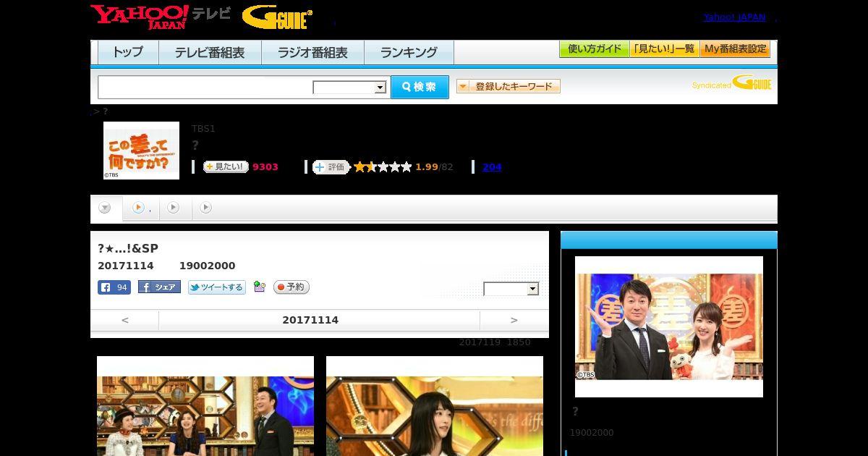868x456 pixels.
Task: Click the TBS1 channel text
Action: coord(203,128)
